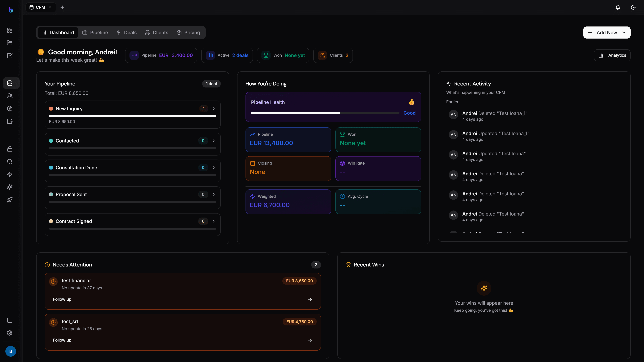The width and height of the screenshot is (644, 362).
Task: Open the user avatar 'a' at bottom
Action: click(11, 351)
